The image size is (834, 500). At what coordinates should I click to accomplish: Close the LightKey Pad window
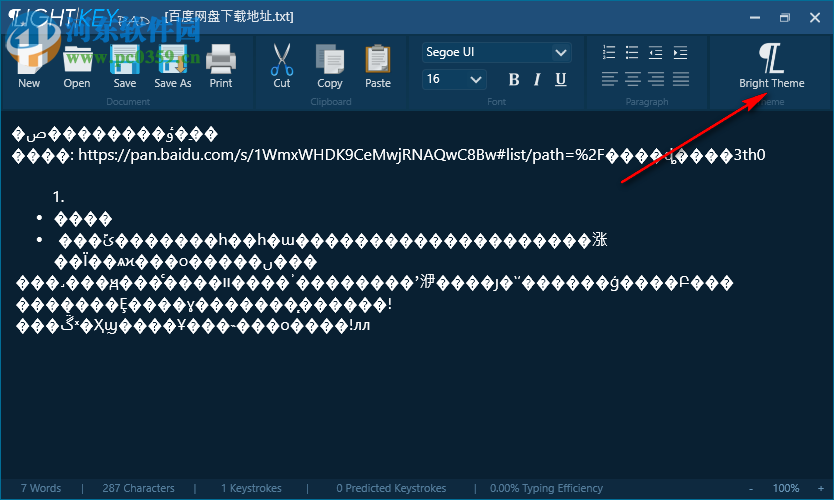pyautogui.click(x=815, y=18)
